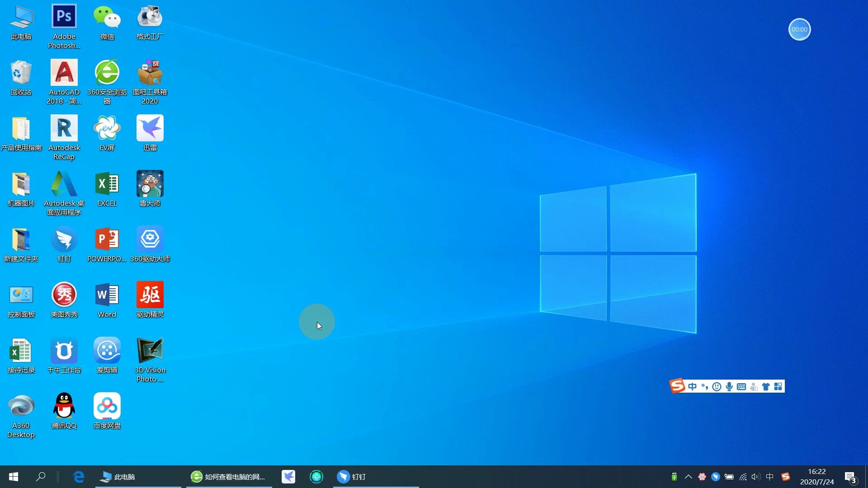Click the voice input microphone on Sogou toolbar

coord(729,387)
